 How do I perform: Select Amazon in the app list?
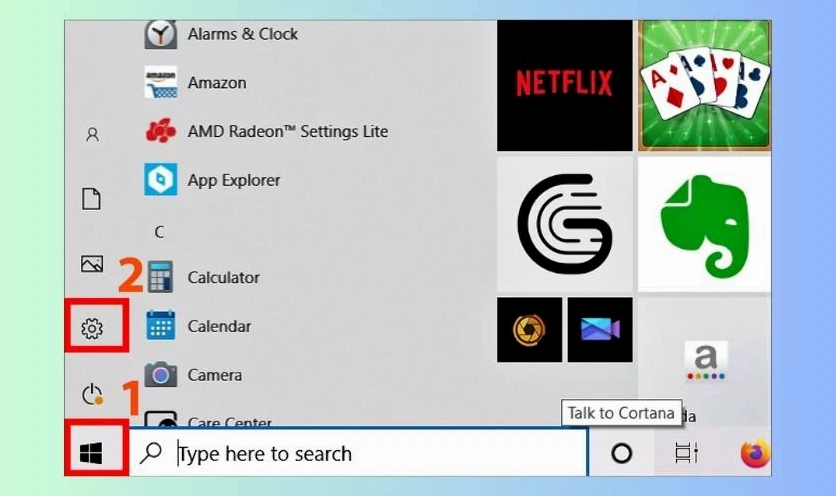(x=216, y=82)
